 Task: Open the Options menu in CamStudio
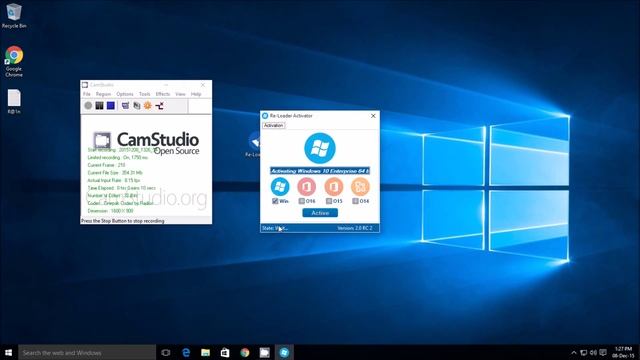click(x=125, y=94)
